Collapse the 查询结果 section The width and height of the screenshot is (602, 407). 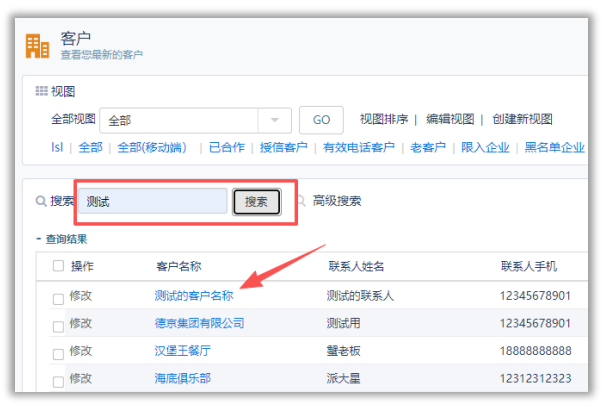38,240
